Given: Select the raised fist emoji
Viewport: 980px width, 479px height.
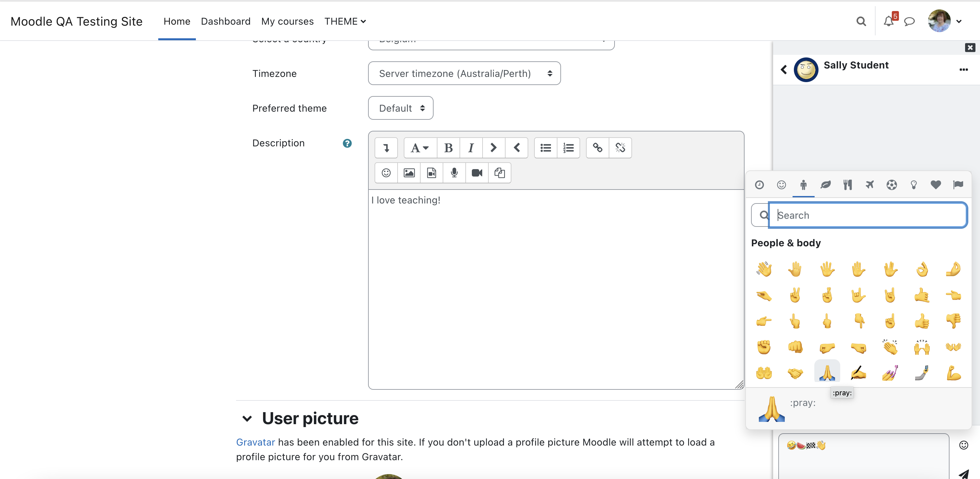Looking at the screenshot, I should click(763, 347).
